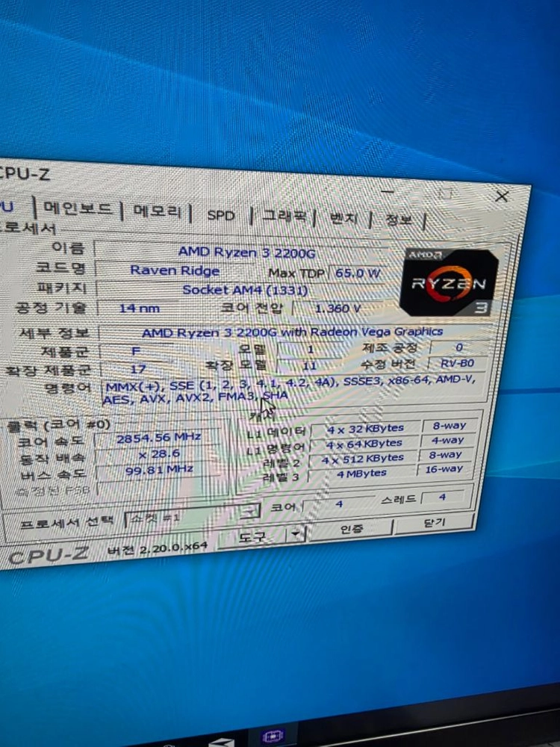Viewport: 560px width, 747px height.
Task: Click the specification text with Radeon Vega Graphics
Action: coord(292,332)
